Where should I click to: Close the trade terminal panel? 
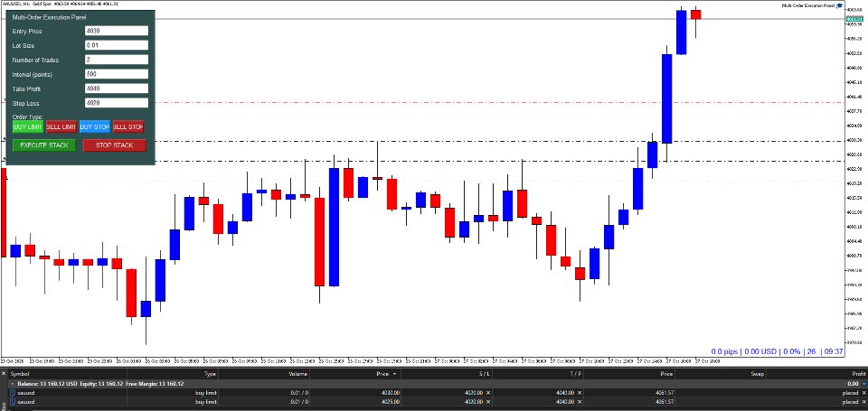4,373
